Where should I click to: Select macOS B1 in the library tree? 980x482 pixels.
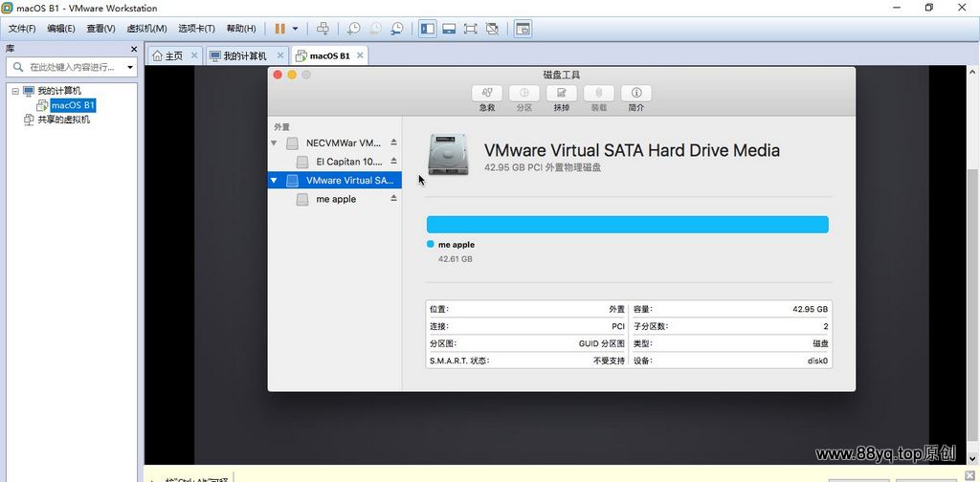click(73, 105)
